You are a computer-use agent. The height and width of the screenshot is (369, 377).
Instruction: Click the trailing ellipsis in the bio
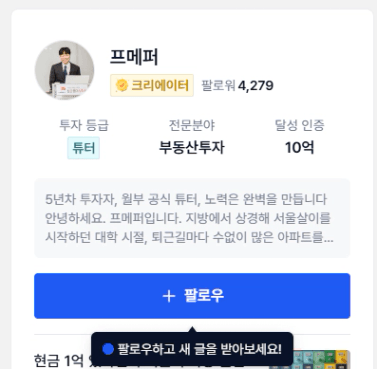click(x=328, y=239)
